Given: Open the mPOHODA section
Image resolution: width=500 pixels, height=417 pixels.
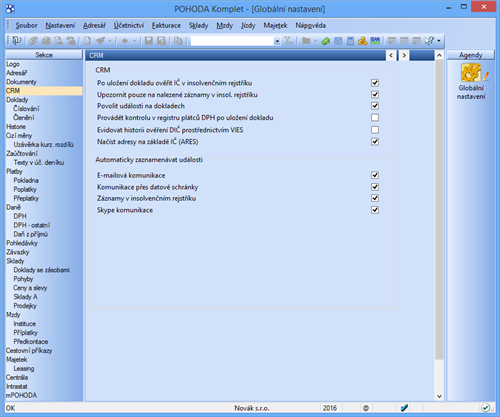Looking at the screenshot, I should coord(21,395).
